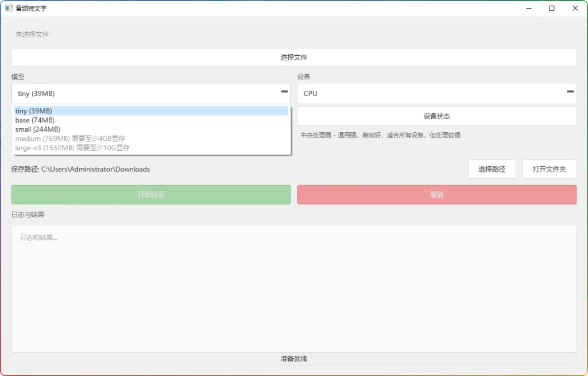Collapse the model dropdown via its arrow
This screenshot has width=588, height=376.
[x=283, y=93]
